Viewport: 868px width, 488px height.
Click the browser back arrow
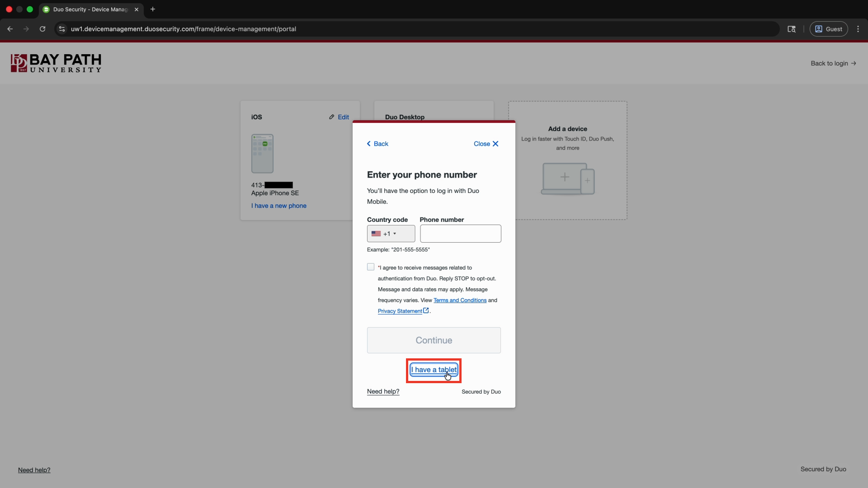pos(10,29)
